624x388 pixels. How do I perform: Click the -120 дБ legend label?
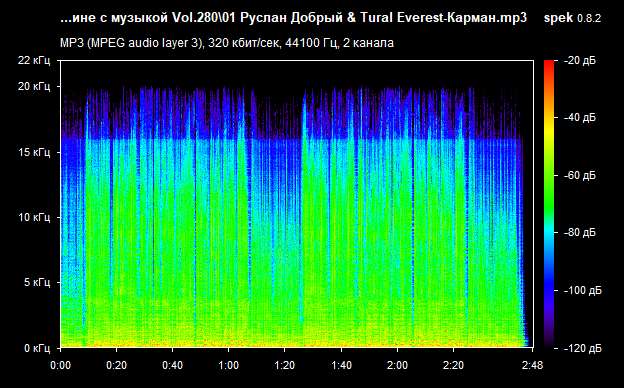coord(583,348)
